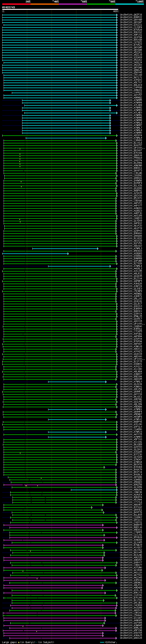The height and width of the screenshot is (644, 146).
Task: Select label UniRef100_A5Z2K1
Action: click(x=131, y=53)
